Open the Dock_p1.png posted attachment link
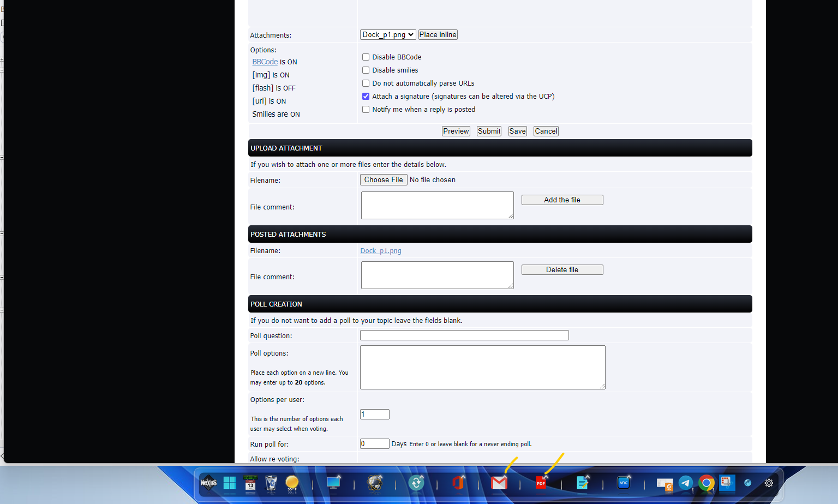838x504 pixels. (x=381, y=251)
